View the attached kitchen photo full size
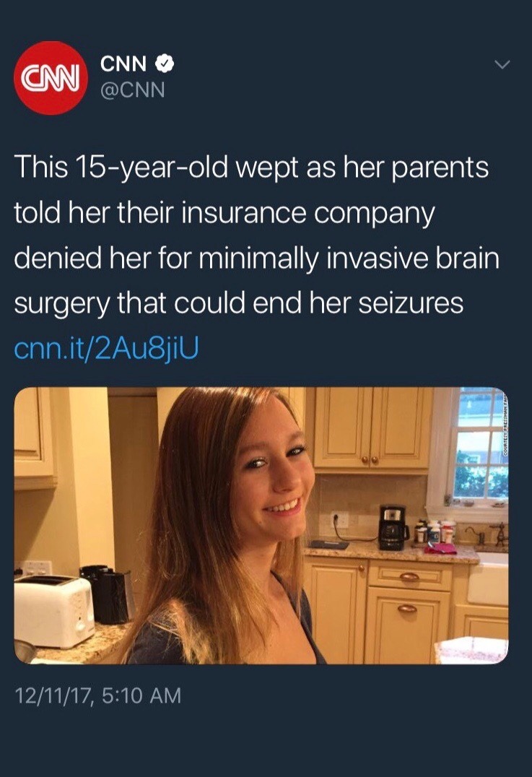532x777 pixels. tap(261, 525)
